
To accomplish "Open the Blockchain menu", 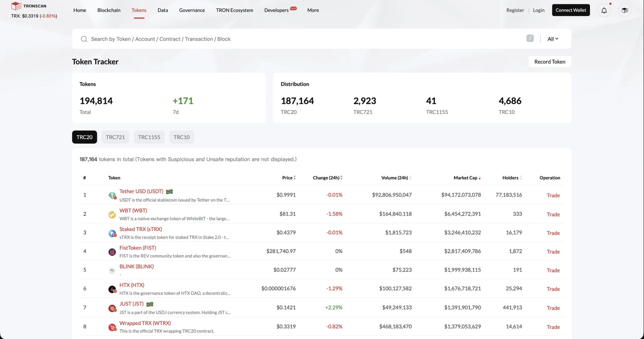I will point(109,10).
